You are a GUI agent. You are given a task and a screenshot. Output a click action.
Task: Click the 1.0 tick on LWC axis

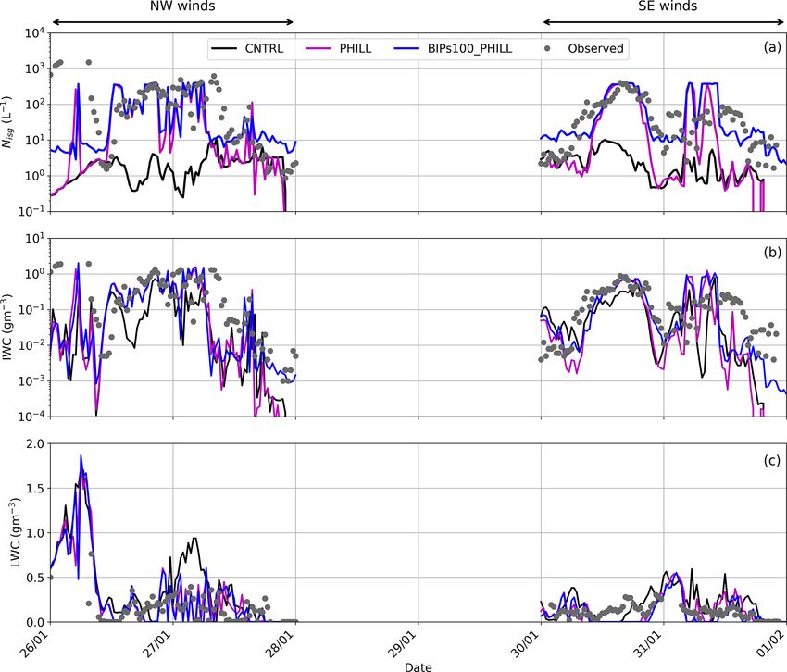(x=35, y=533)
